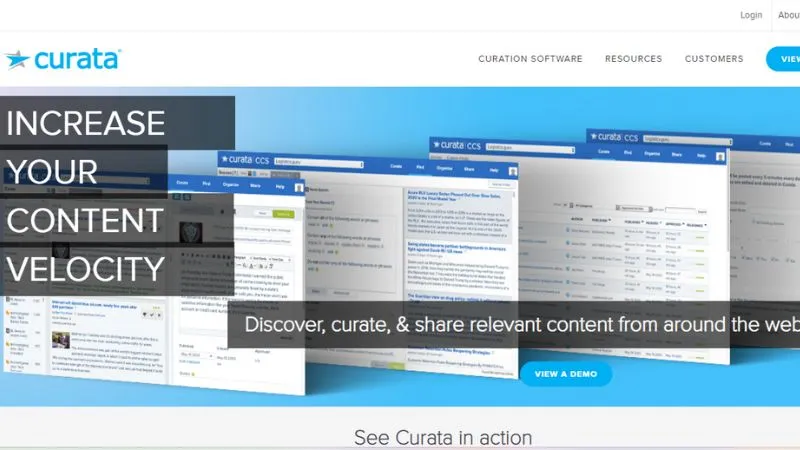Click the 'Discover, curate, & share' tagline text
The image size is (800, 450).
522,324
